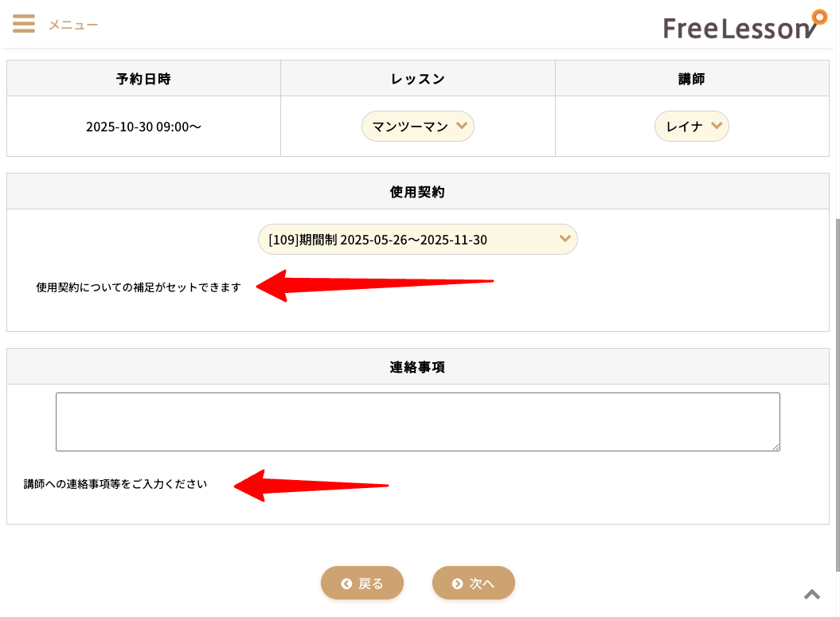Expand the [109]期間制 contract dropdown
The image size is (840, 617).
[x=417, y=239]
